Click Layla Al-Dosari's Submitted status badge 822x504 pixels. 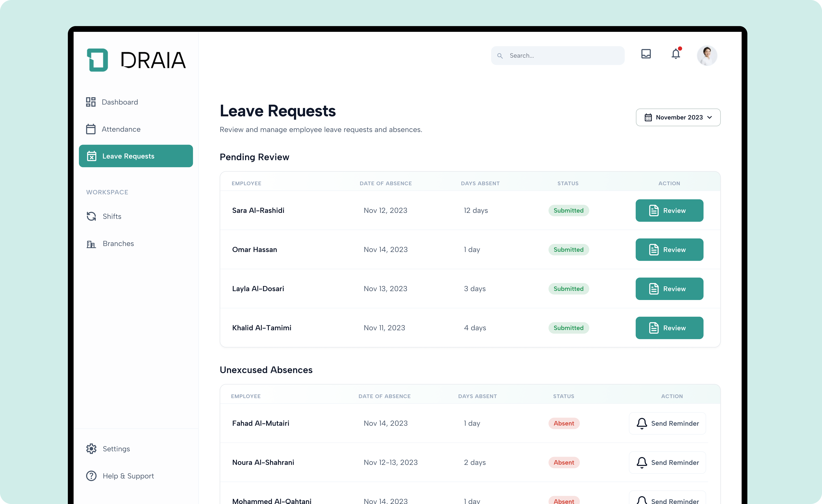pos(568,289)
